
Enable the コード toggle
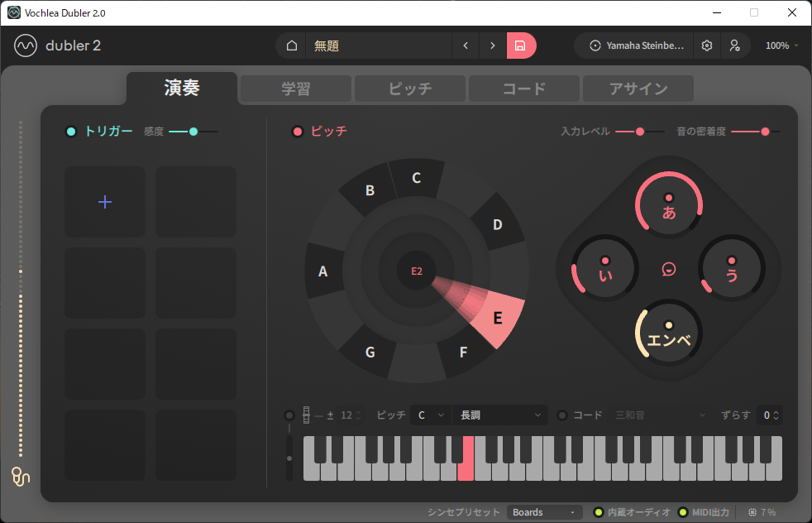[562, 415]
